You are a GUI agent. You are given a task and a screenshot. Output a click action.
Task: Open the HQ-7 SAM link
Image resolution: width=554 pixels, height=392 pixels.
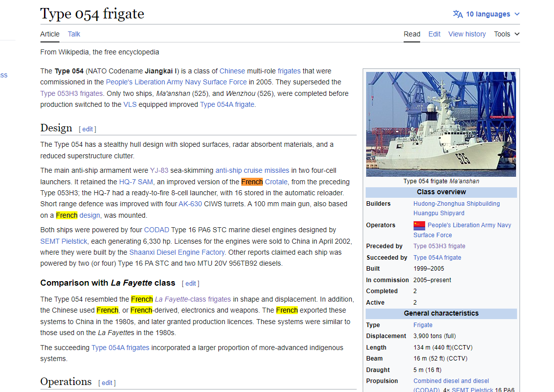click(x=136, y=182)
